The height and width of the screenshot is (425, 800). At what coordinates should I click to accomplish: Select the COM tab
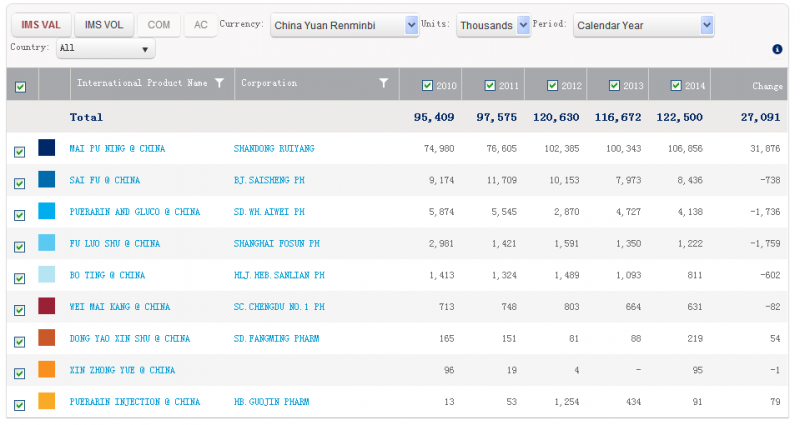pos(159,25)
